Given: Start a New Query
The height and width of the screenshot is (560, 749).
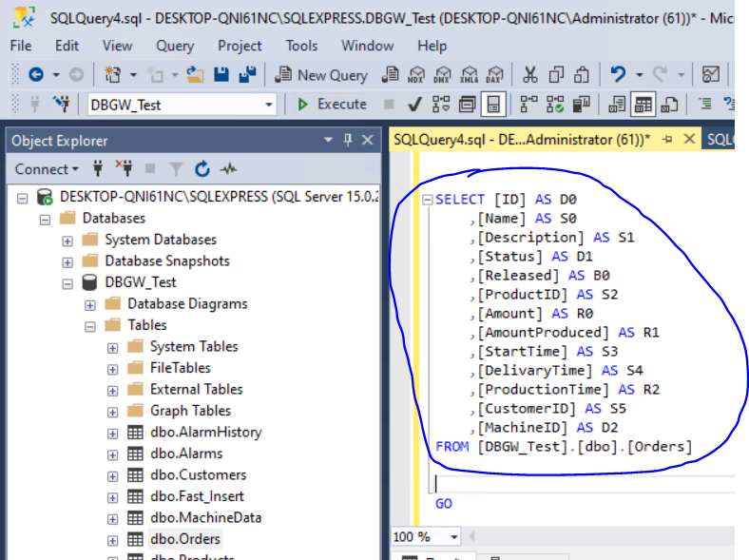Looking at the screenshot, I should [321, 75].
